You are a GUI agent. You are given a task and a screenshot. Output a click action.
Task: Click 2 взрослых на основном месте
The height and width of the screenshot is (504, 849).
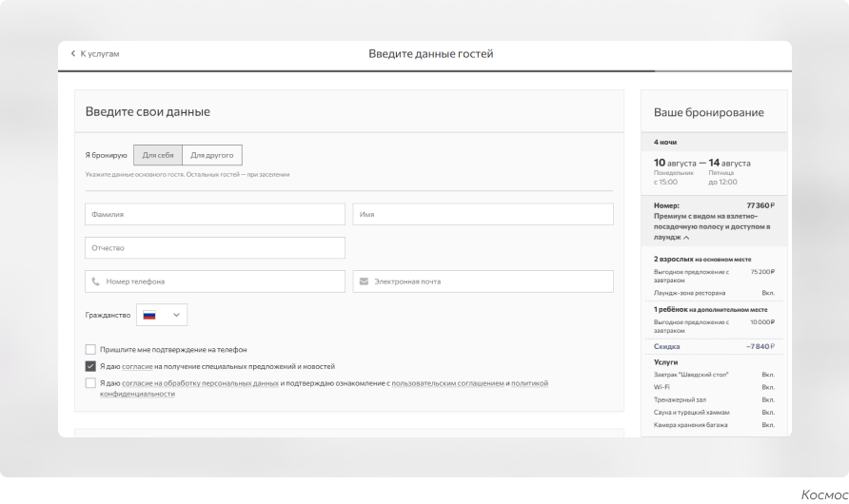[702, 259]
